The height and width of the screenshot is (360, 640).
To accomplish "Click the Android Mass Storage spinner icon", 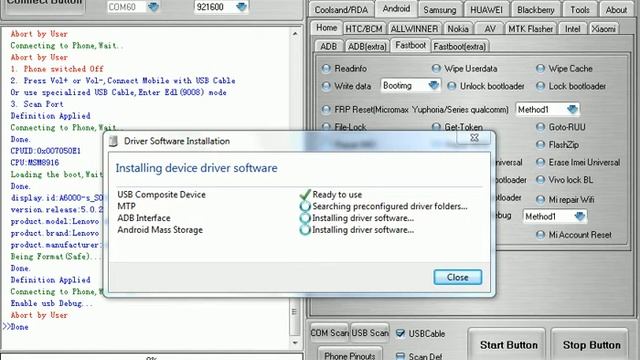I will [x=305, y=230].
